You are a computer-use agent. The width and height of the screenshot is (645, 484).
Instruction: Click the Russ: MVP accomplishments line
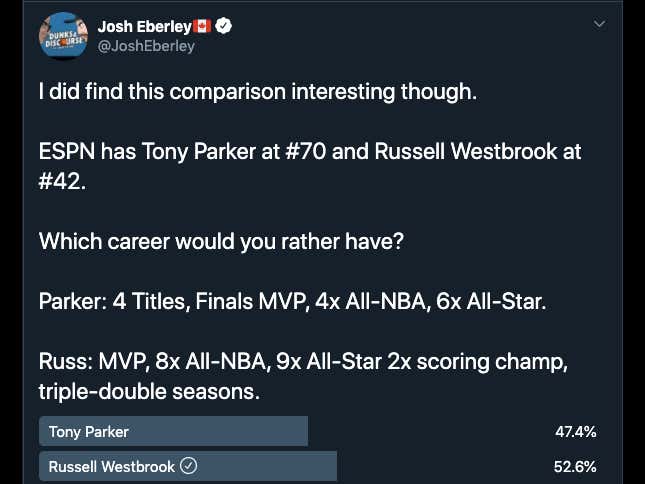[x=303, y=362]
